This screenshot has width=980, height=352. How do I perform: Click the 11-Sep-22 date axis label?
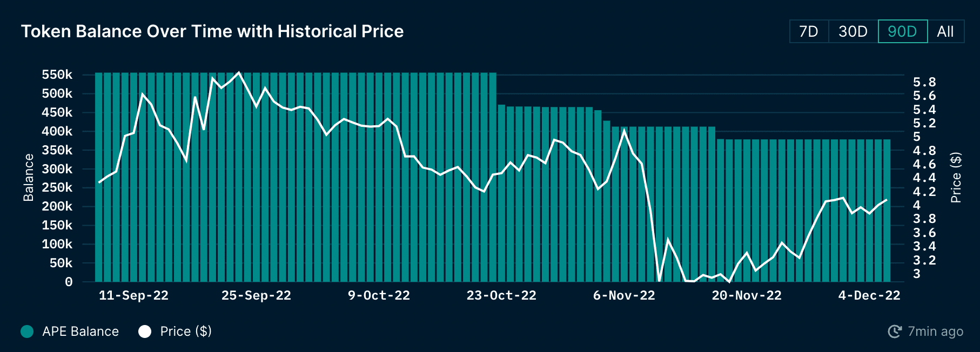133,295
